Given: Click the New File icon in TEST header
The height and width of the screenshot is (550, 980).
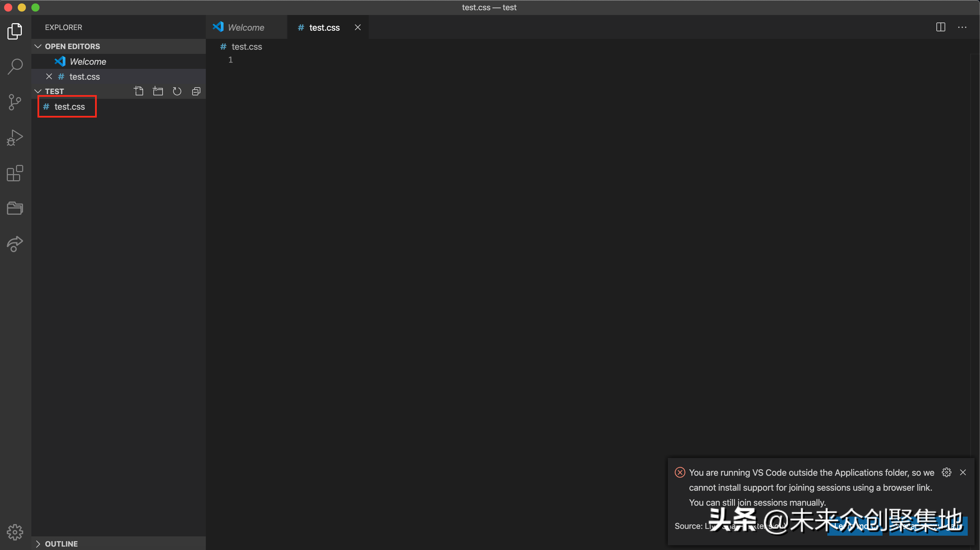Looking at the screenshot, I should pos(138,91).
